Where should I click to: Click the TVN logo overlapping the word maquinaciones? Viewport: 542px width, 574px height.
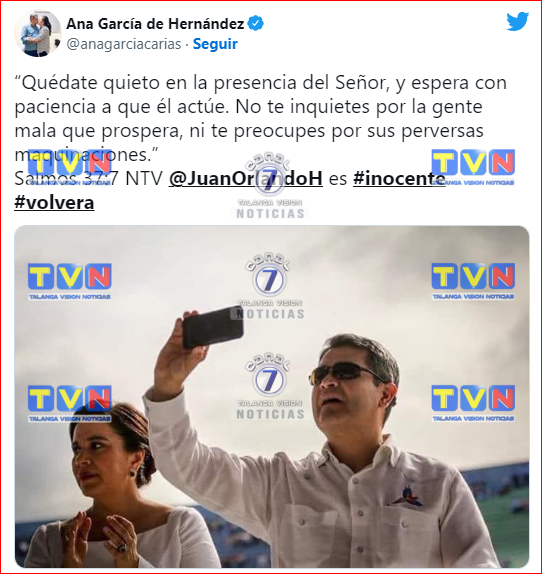tap(70, 167)
